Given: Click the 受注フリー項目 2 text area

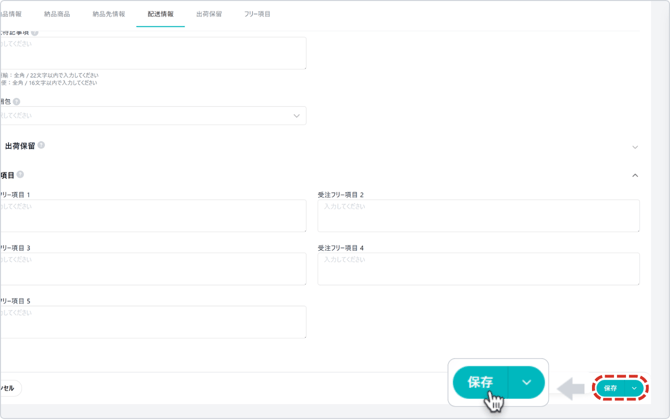Looking at the screenshot, I should 478,216.
